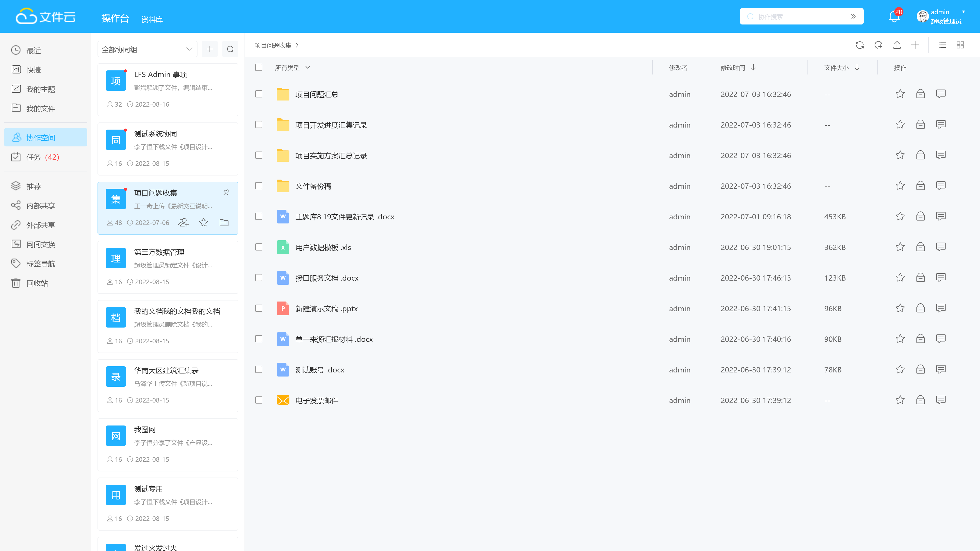Screen dimensions: 980x551
Task: Click the 协作搜索 search field
Action: [799, 17]
